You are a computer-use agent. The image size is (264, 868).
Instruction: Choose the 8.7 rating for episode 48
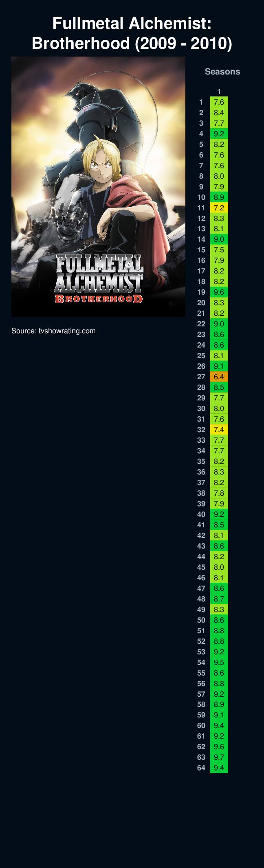pyautogui.click(x=219, y=599)
